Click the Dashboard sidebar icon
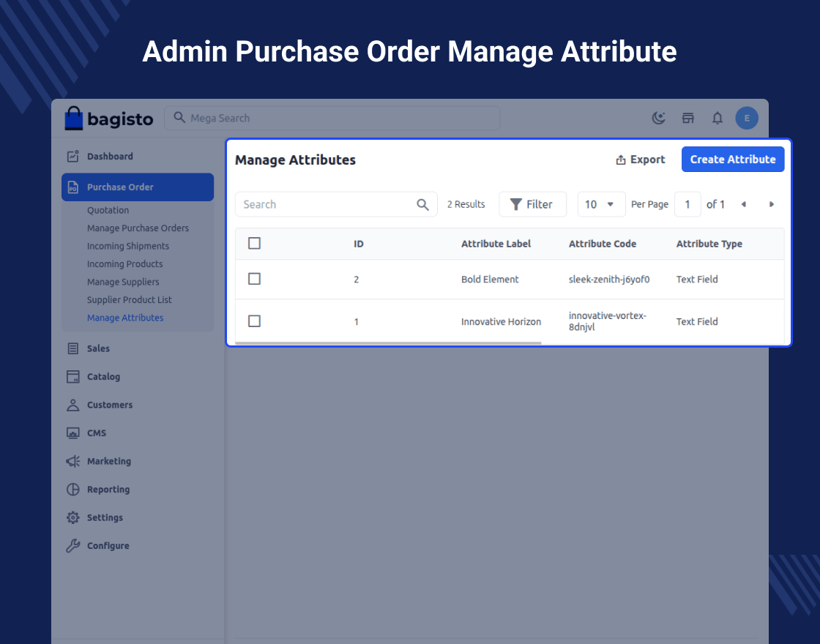Image resolution: width=820 pixels, height=644 pixels. 73,157
